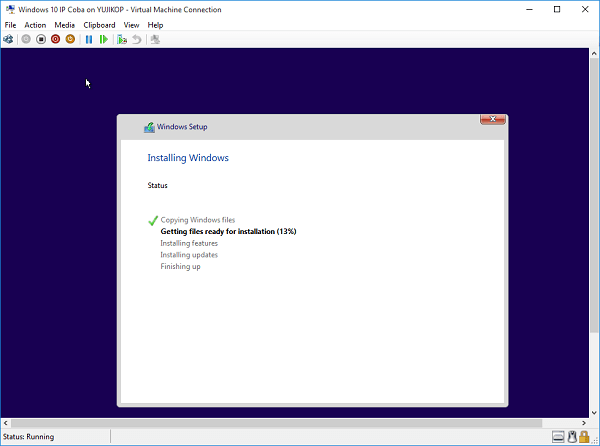The width and height of the screenshot is (600, 446).
Task: Click the Revert arrow toolbar icon
Action: pyautogui.click(x=137, y=39)
